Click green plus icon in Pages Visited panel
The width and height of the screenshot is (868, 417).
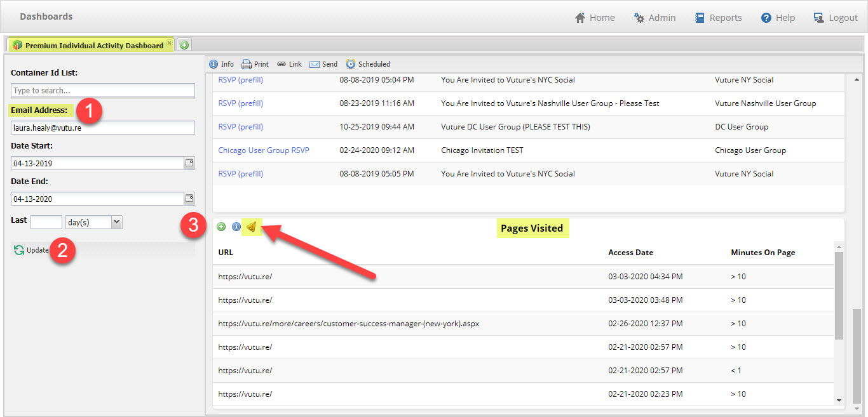221,227
